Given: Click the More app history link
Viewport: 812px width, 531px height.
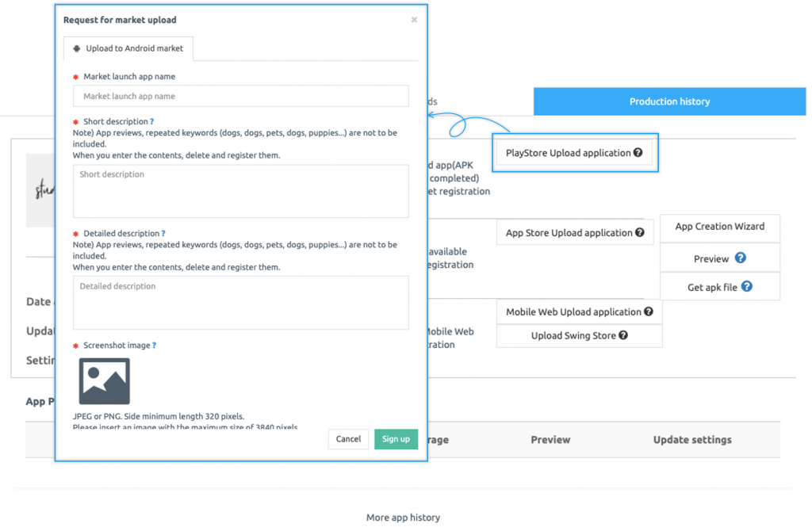Looking at the screenshot, I should pyautogui.click(x=403, y=517).
